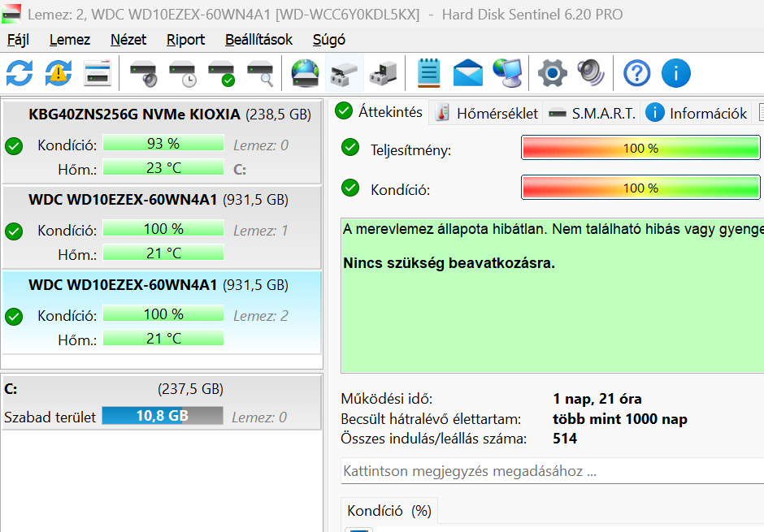Select the C: partition entry

click(x=163, y=402)
